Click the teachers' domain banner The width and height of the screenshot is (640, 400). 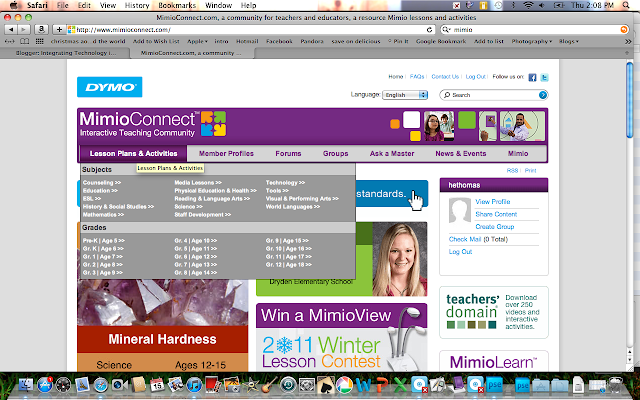pyautogui.click(x=493, y=313)
